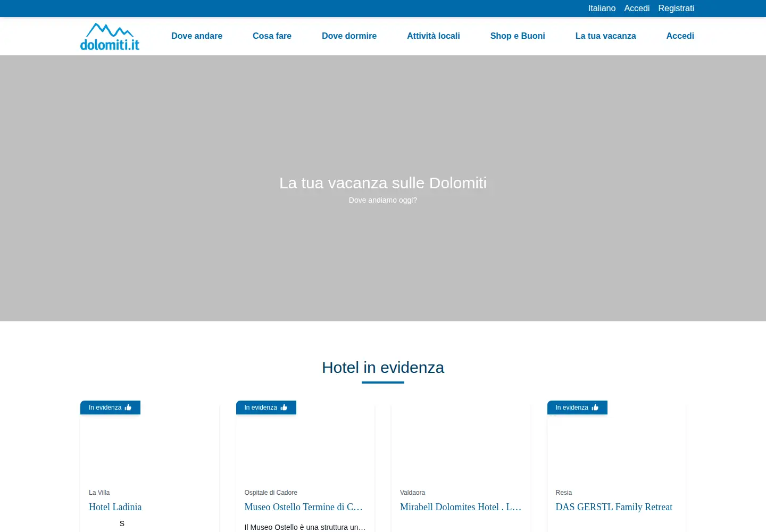Click Il Museo Ostello è una struttura description

[x=305, y=527]
